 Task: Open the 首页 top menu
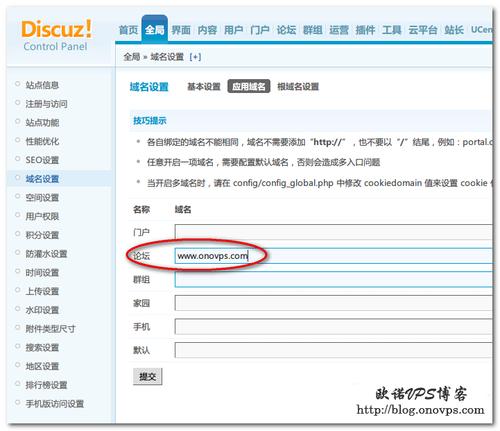[x=128, y=30]
